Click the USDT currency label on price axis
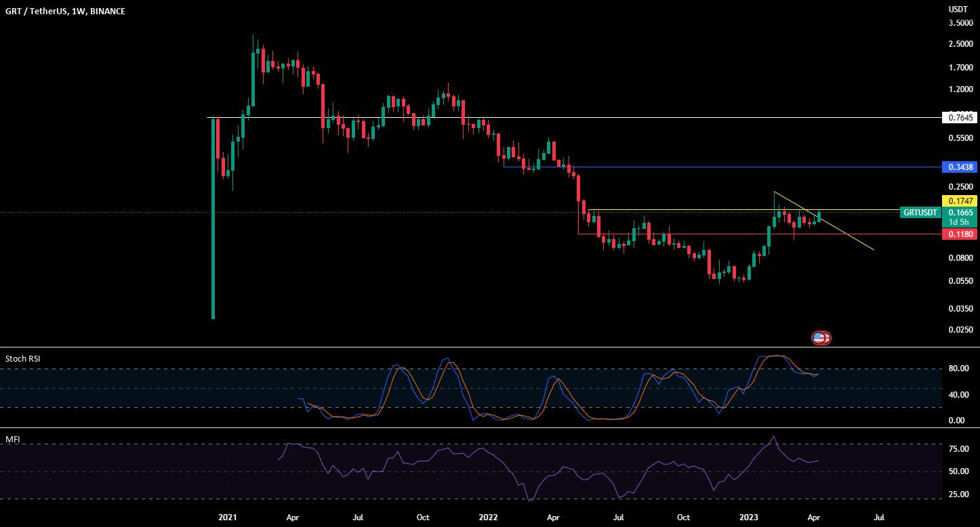Screen dimensions: 980x527 tap(958, 9)
